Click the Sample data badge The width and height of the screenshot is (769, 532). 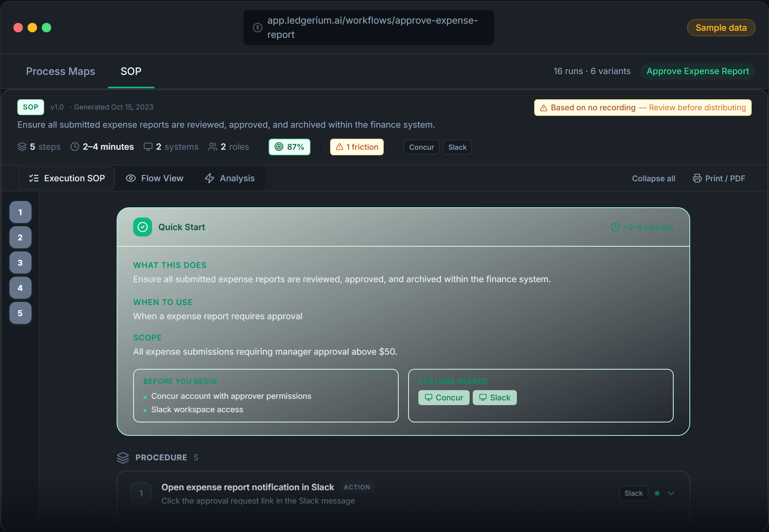[x=721, y=28]
